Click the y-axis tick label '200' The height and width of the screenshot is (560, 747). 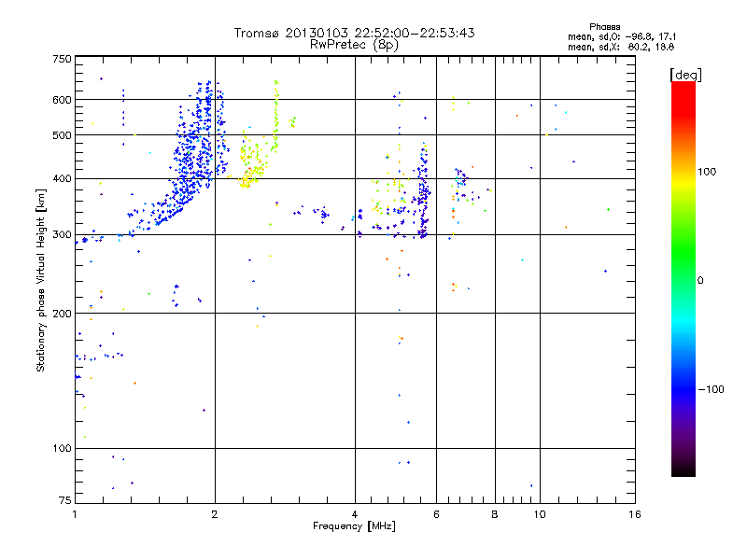point(62,314)
